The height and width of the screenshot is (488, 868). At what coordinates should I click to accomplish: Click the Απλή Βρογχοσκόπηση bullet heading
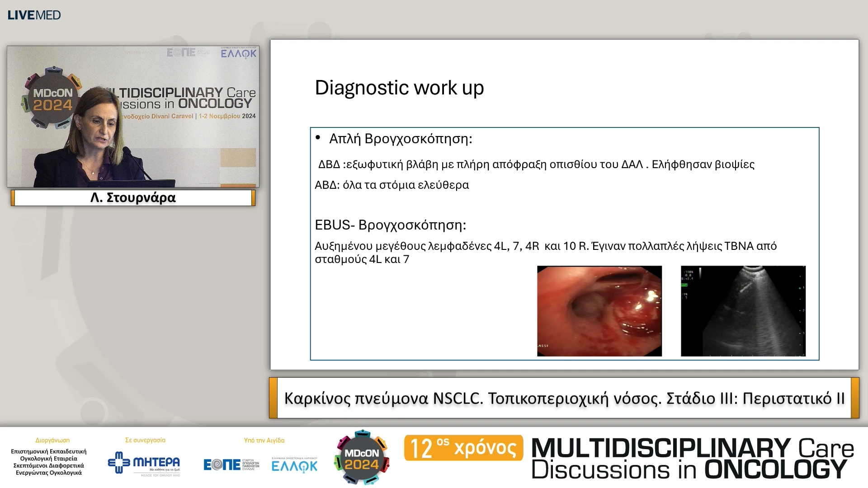pyautogui.click(x=400, y=139)
